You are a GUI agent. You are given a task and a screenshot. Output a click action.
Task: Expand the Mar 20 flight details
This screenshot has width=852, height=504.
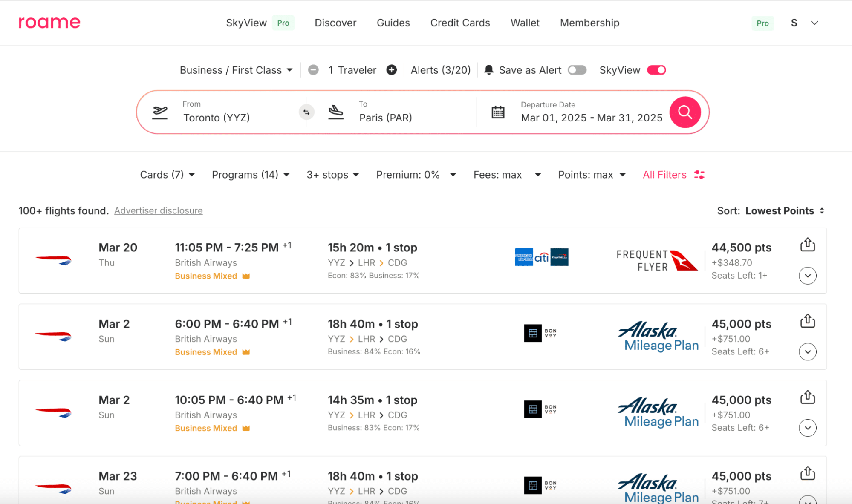point(807,276)
